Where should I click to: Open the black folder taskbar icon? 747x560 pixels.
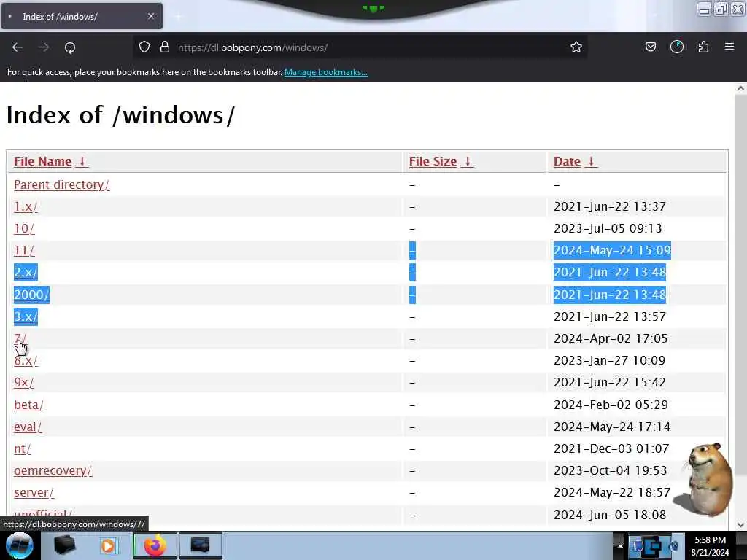[64, 545]
